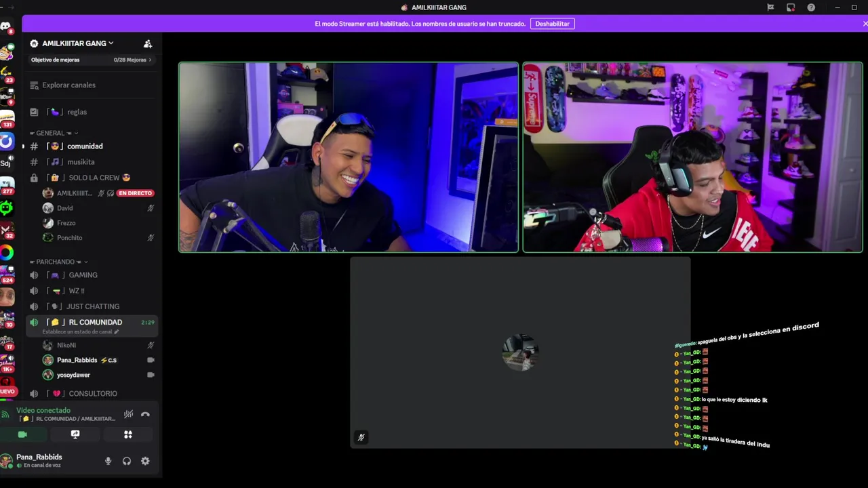
Task: Open the inbox icon in title bar
Action: click(x=791, y=7)
